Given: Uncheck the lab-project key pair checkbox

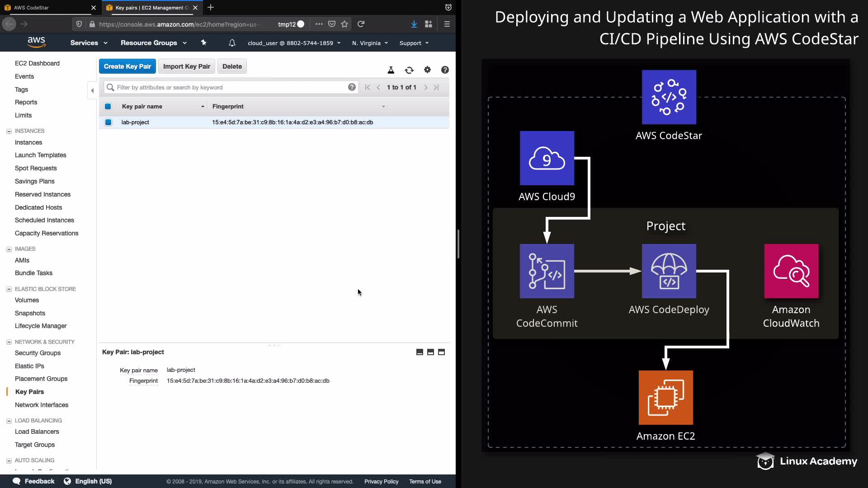Looking at the screenshot, I should click(x=108, y=122).
